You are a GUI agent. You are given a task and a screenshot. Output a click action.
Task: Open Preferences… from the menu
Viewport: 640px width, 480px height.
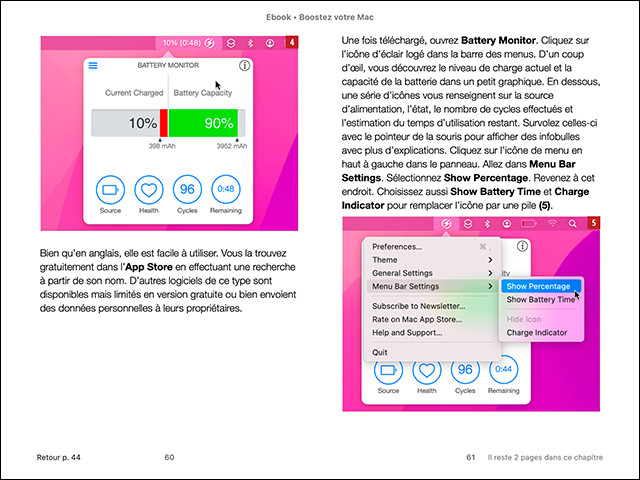coord(430,245)
